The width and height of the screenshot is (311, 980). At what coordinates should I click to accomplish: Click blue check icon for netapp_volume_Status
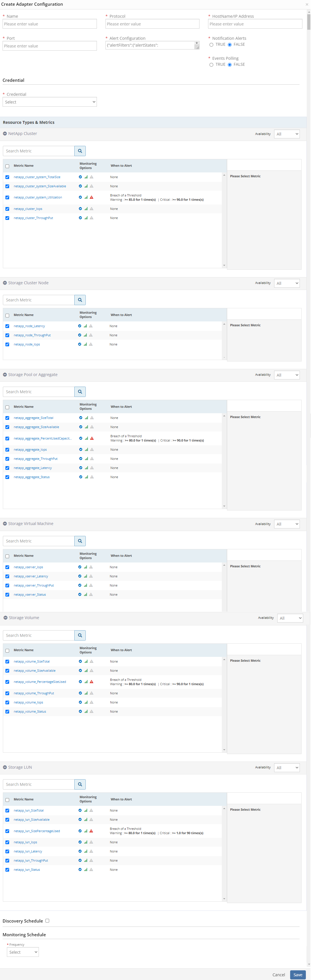click(80, 711)
